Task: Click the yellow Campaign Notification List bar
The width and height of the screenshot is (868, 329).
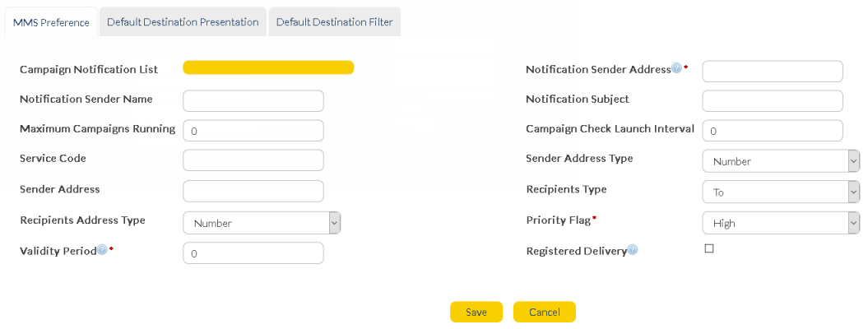Action: (x=268, y=67)
